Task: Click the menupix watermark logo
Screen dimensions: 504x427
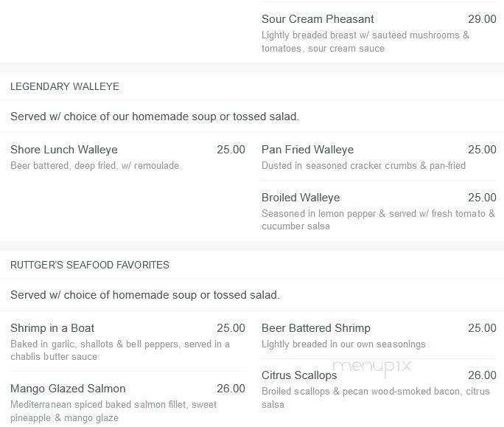Action: coord(372,367)
